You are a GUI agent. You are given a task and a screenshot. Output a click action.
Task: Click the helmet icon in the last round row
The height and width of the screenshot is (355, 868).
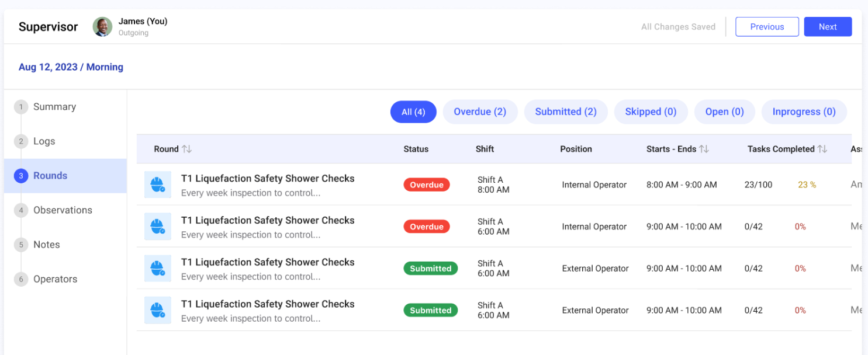click(x=157, y=310)
